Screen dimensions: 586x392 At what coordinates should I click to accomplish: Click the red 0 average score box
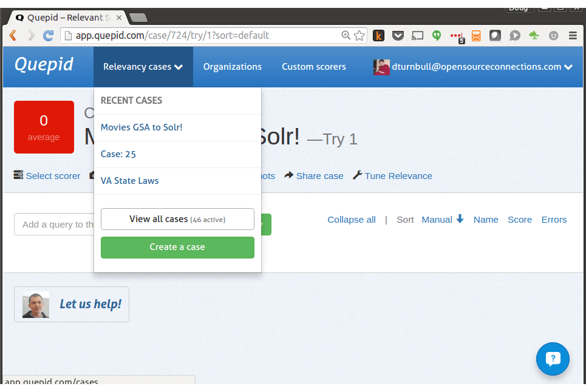tap(44, 127)
